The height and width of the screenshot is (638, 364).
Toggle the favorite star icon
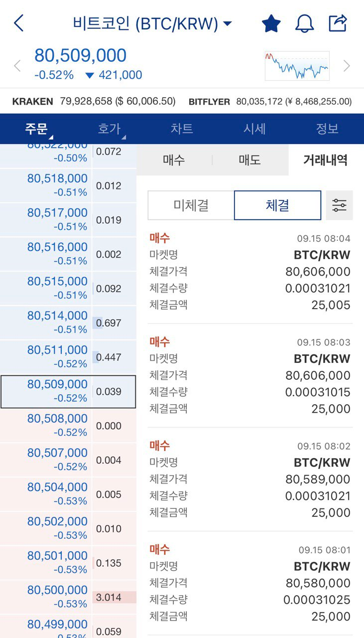pos(271,23)
